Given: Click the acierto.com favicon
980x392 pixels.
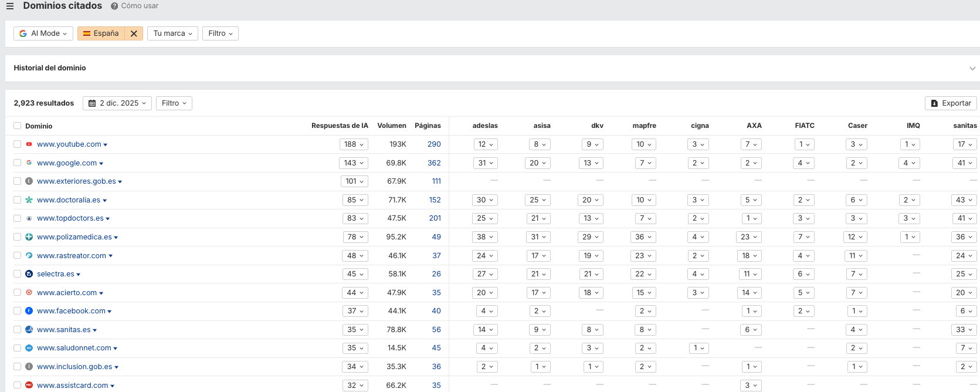Looking at the screenshot, I should 29,293.
